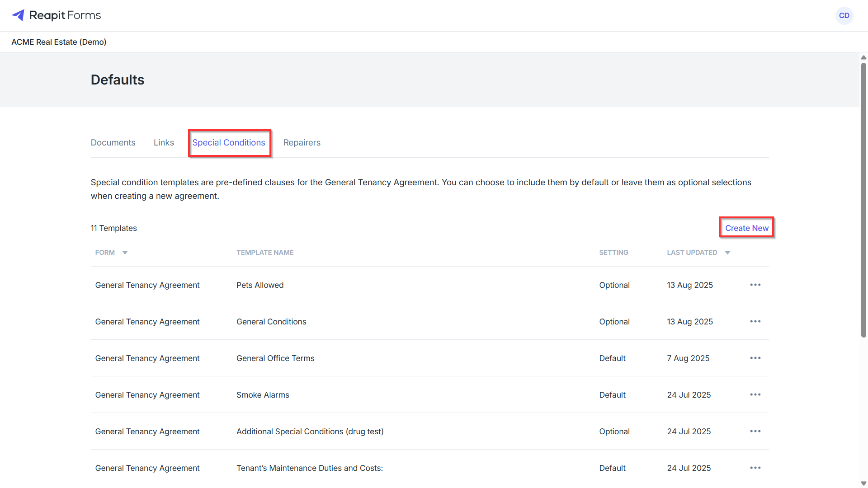Open the three-dot menu for Pets Allowed
This screenshot has height=488, width=868.
755,285
